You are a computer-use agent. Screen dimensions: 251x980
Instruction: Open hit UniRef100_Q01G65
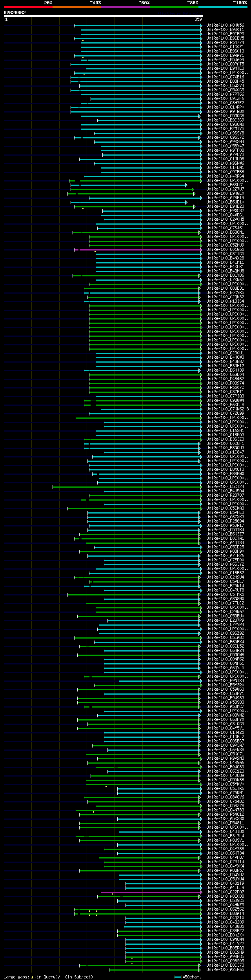click(x=225, y=250)
